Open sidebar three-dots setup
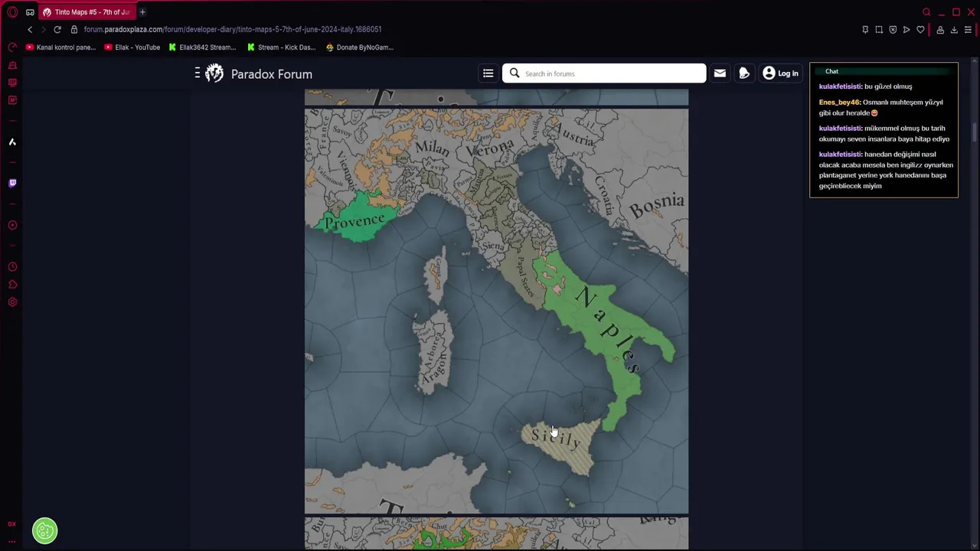Image resolution: width=980 pixels, height=551 pixels. coord(12,541)
